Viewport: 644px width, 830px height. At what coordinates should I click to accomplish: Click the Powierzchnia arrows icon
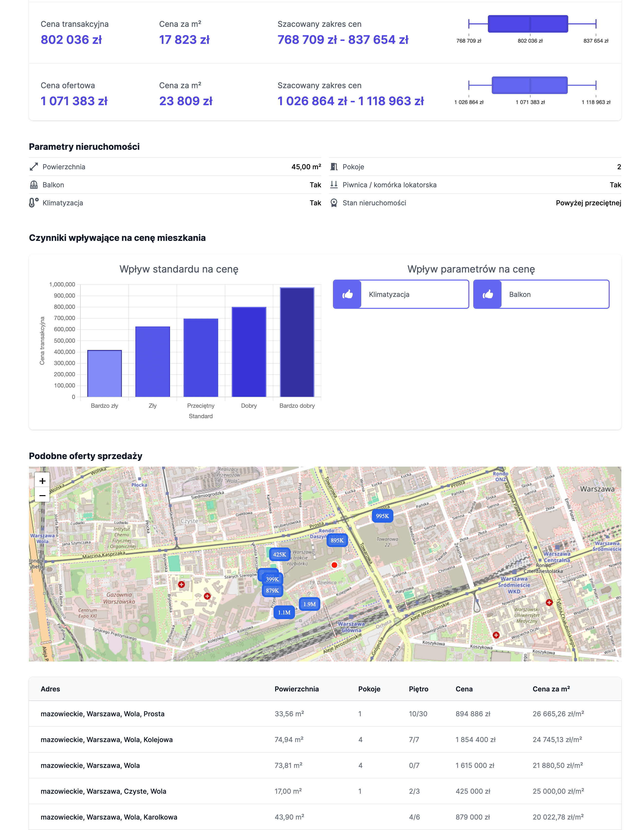click(x=34, y=167)
